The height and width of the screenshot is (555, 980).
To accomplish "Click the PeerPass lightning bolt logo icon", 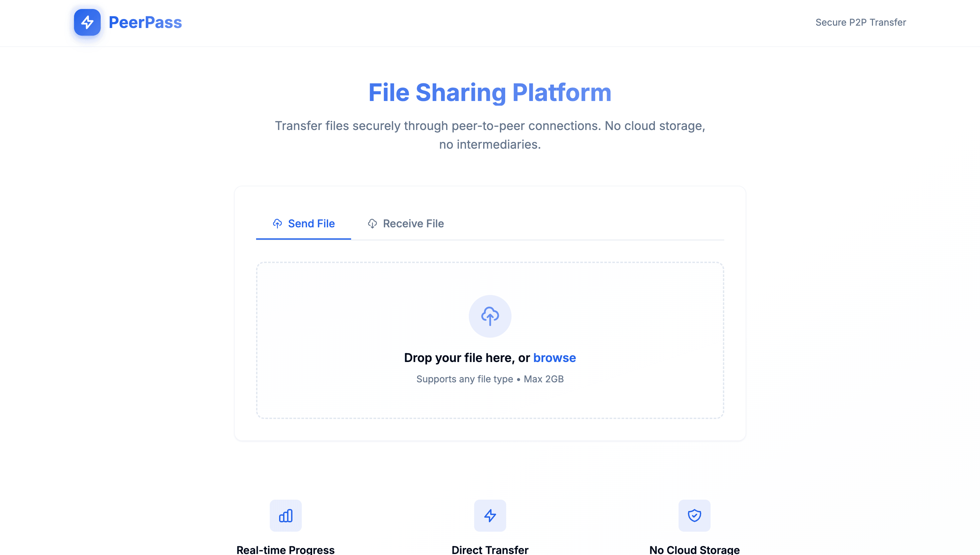I will point(87,22).
